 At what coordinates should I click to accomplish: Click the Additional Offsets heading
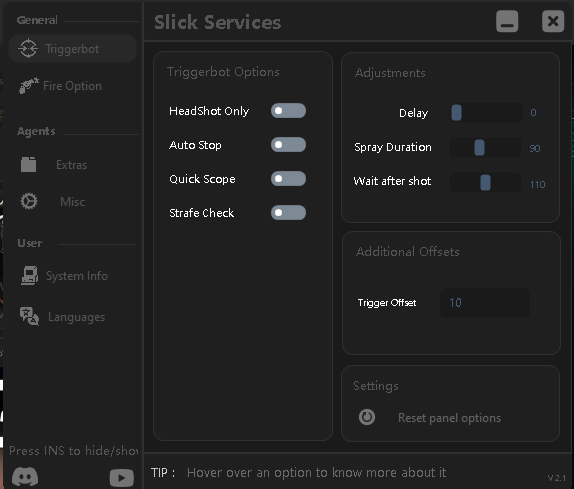tap(408, 251)
